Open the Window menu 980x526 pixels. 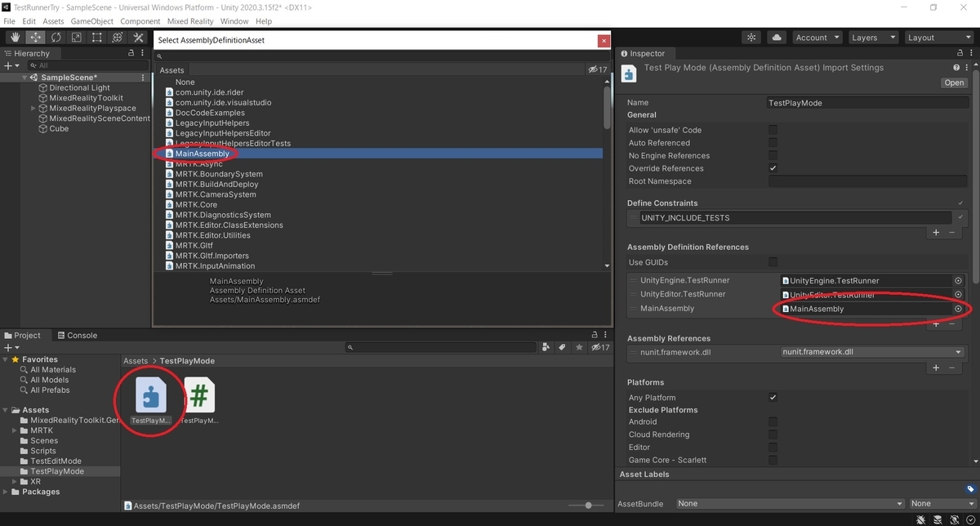coord(234,21)
